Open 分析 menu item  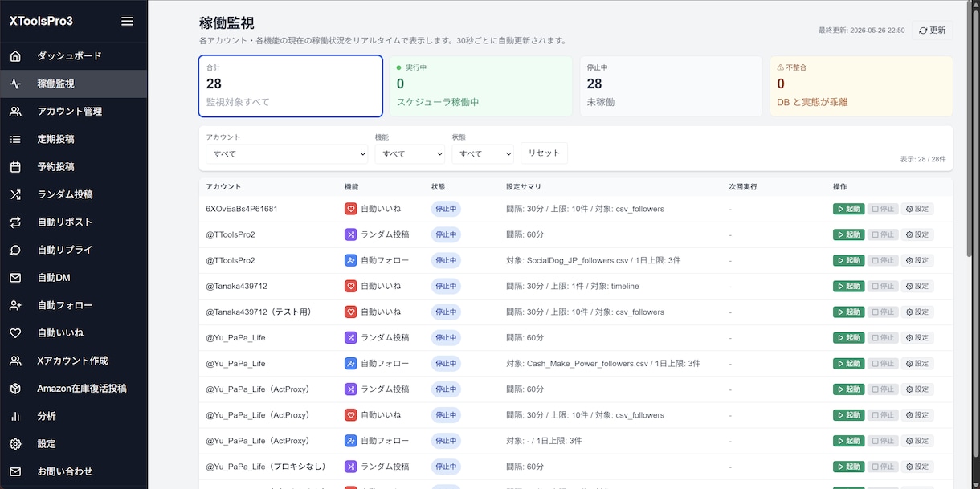(73, 416)
